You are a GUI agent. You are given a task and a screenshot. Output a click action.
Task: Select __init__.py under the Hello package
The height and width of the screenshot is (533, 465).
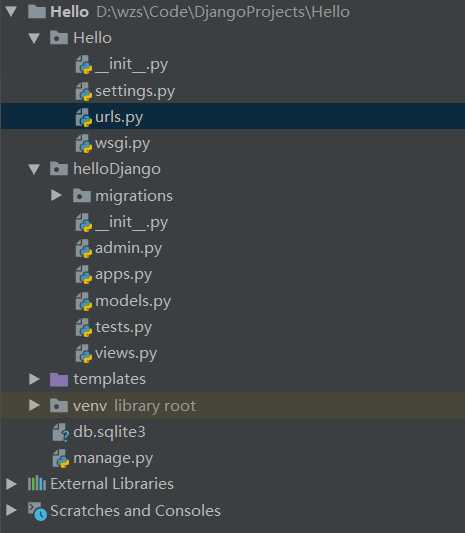pos(131,65)
